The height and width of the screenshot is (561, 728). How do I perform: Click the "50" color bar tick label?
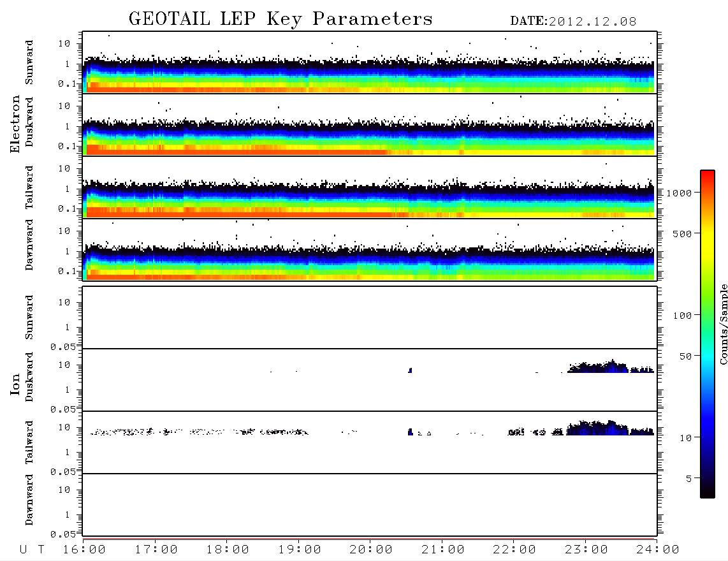pyautogui.click(x=685, y=356)
